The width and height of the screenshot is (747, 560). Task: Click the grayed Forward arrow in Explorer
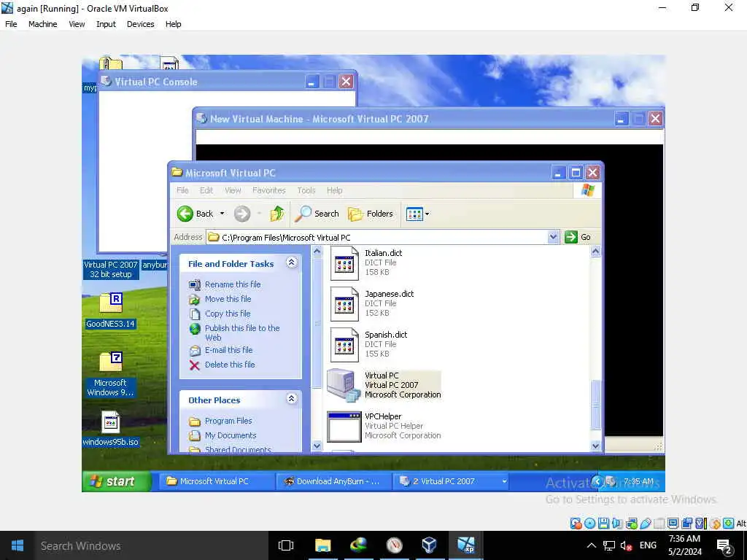pyautogui.click(x=242, y=214)
